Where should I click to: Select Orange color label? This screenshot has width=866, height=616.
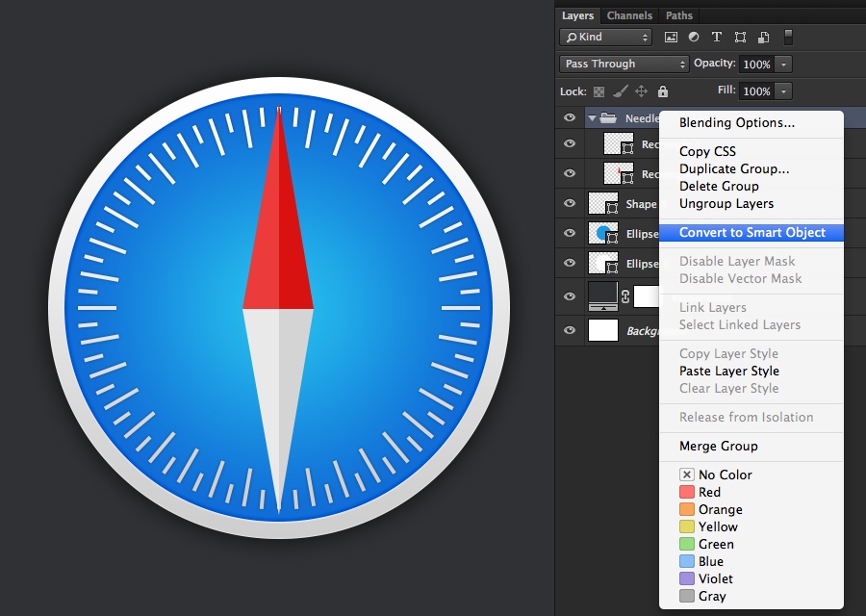[751, 509]
